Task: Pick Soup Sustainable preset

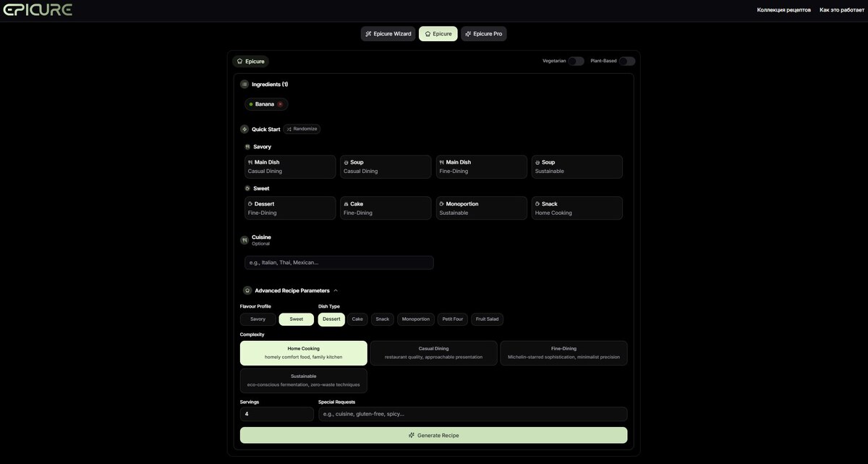Action: (577, 166)
